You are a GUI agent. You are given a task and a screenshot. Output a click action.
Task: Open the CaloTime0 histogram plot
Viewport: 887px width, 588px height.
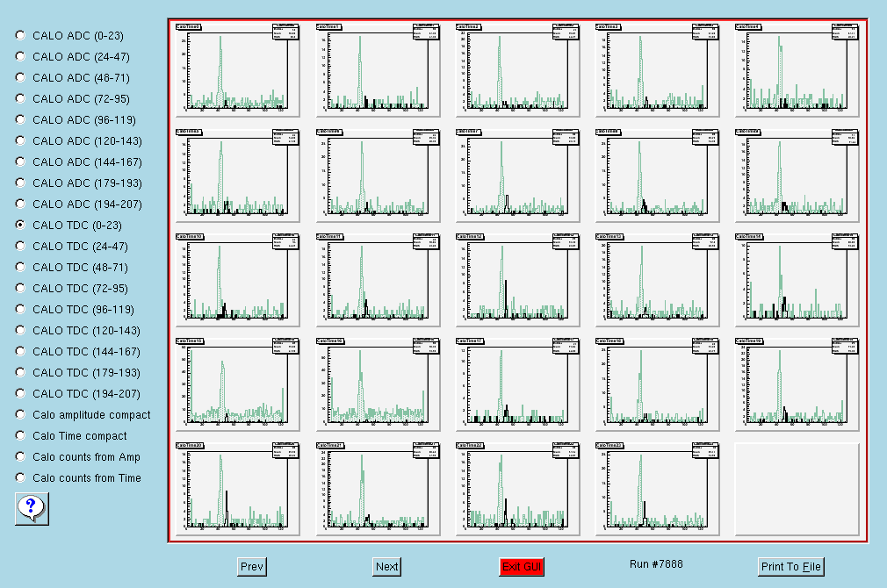coord(238,70)
